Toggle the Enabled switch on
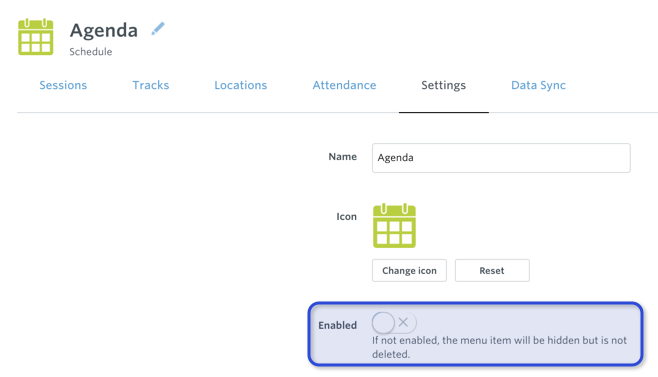 [x=394, y=322]
